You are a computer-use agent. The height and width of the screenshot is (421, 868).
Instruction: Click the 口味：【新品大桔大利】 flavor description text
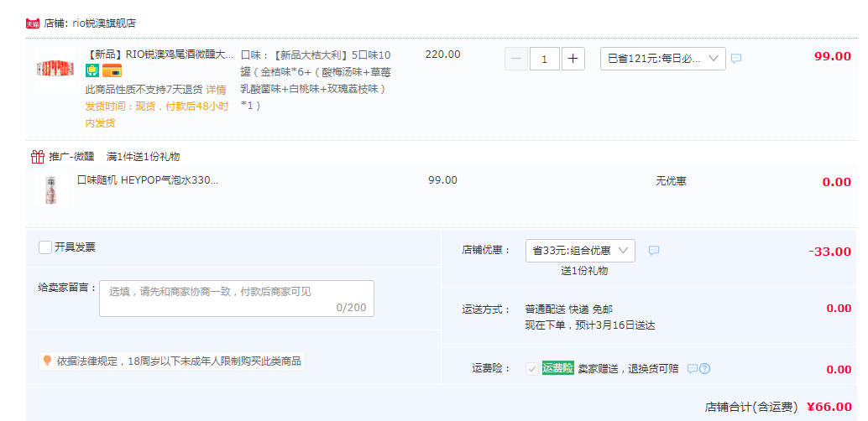pyautogui.click(x=316, y=81)
